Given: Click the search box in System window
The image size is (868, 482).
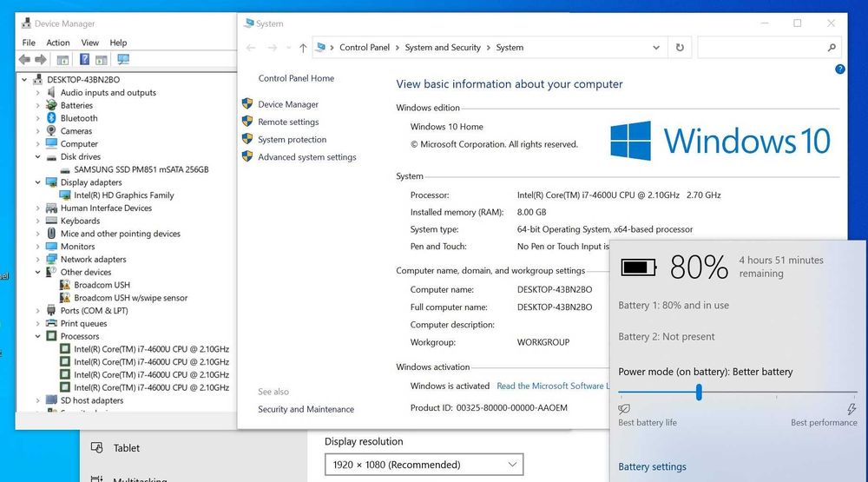Looking at the screenshot, I should click(x=769, y=48).
